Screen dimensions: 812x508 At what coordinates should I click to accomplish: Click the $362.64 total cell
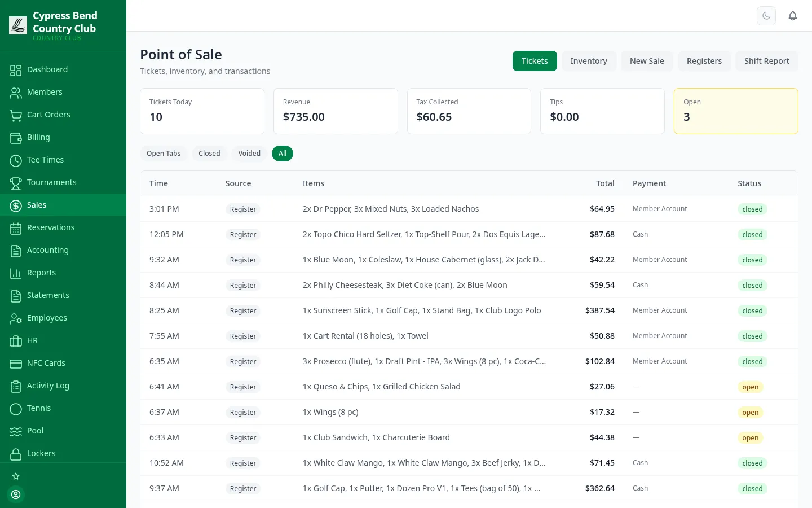(x=600, y=488)
